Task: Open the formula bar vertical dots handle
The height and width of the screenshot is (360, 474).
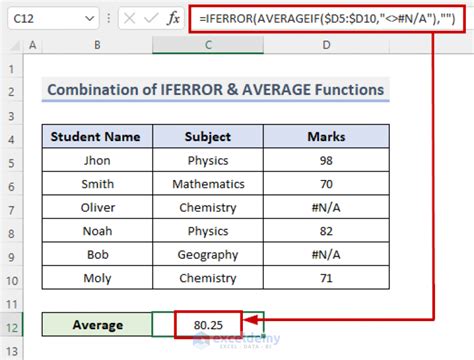Action: [x=109, y=18]
